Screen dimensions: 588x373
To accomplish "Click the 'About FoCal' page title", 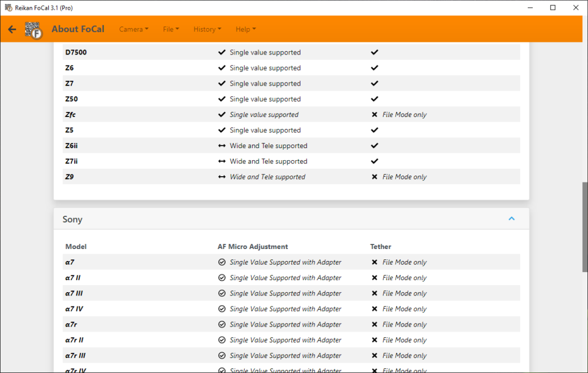I will click(78, 29).
